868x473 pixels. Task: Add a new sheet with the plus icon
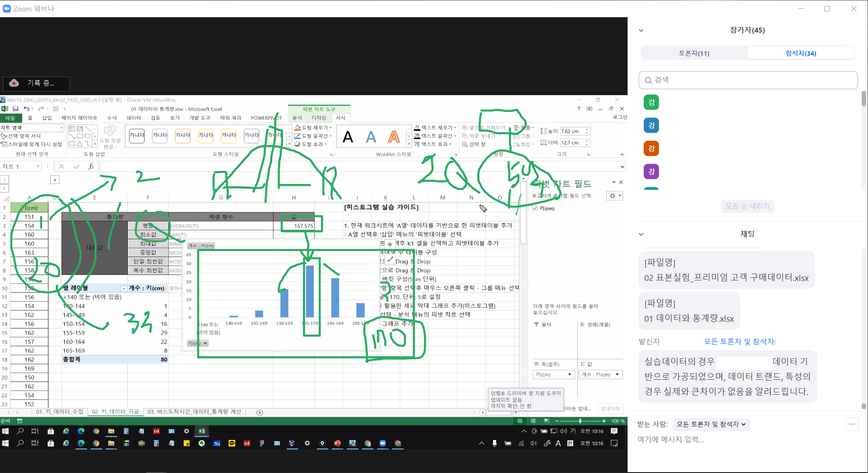pyautogui.click(x=259, y=412)
